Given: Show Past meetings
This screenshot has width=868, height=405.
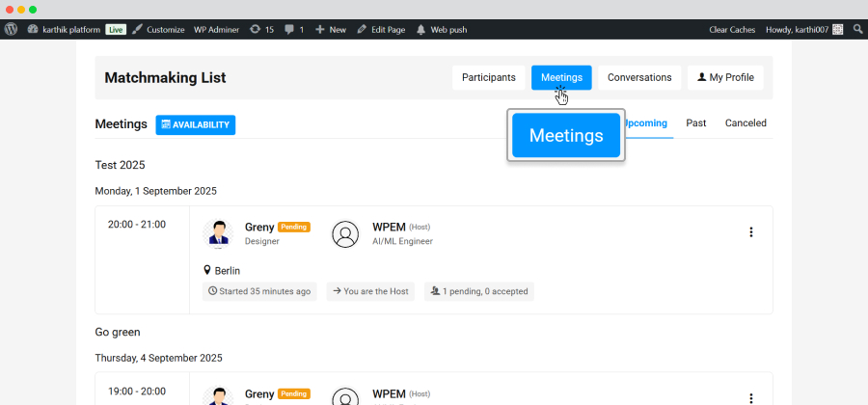Looking at the screenshot, I should pyautogui.click(x=695, y=122).
